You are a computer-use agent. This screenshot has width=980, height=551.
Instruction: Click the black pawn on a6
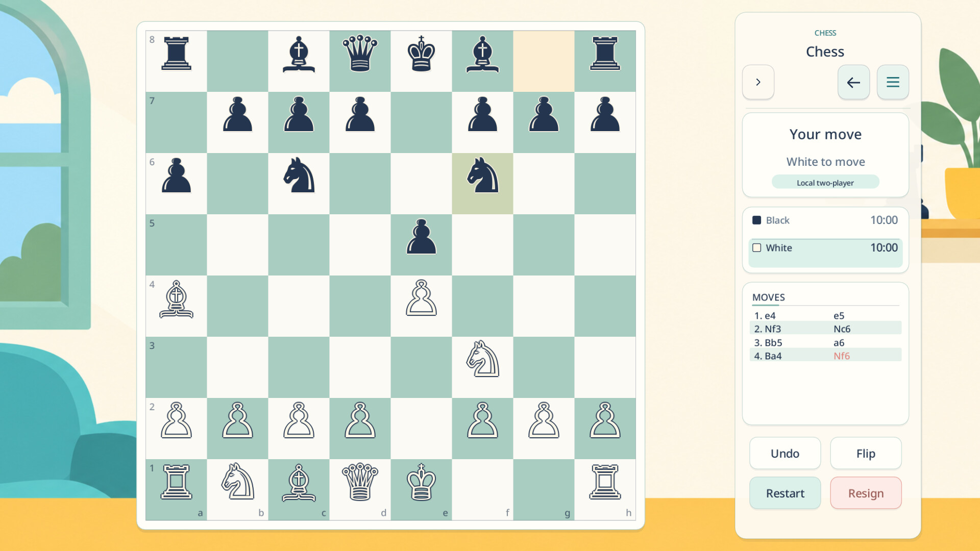click(176, 176)
